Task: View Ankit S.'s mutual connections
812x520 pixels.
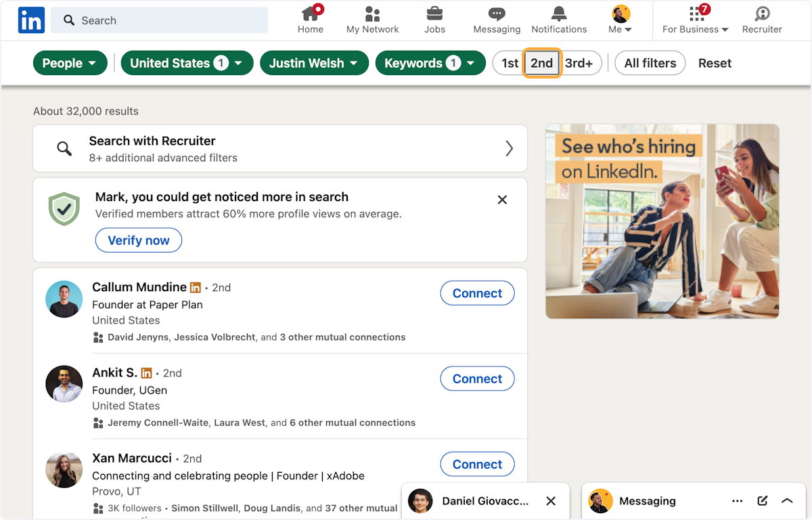Action: pos(261,422)
